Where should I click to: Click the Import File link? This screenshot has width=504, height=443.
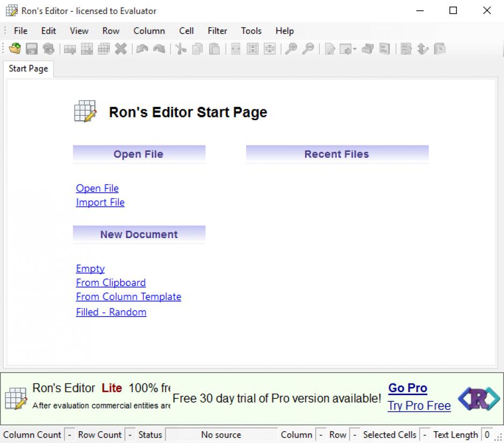100,202
